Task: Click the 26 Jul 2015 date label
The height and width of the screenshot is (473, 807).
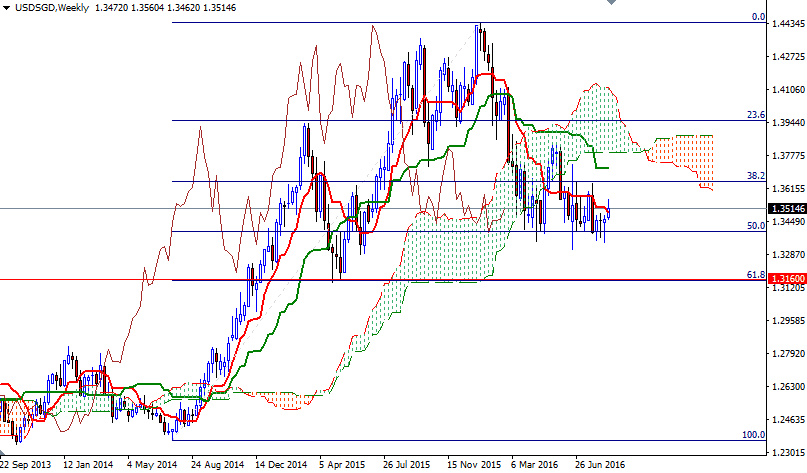Action: 407,465
